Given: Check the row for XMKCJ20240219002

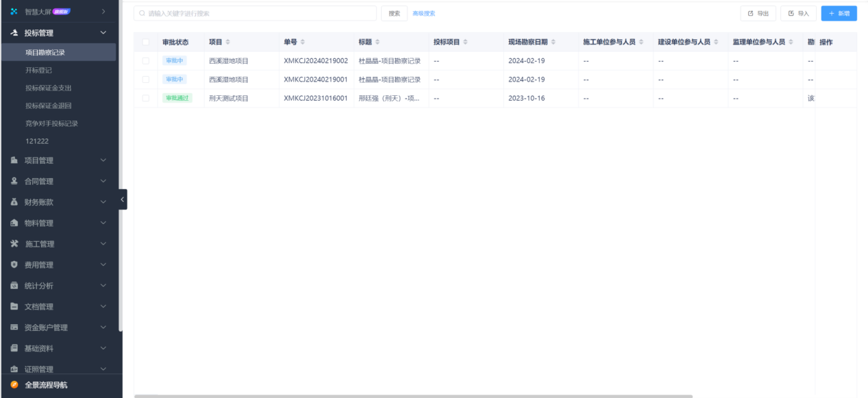Looking at the screenshot, I should [x=145, y=61].
